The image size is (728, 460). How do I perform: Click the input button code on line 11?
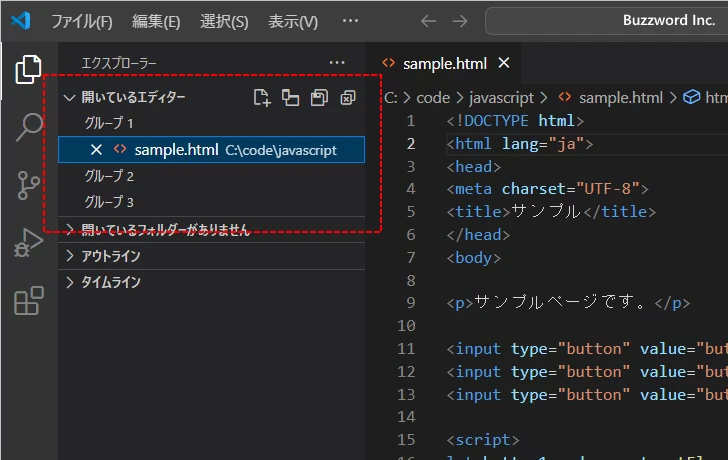[587, 349]
